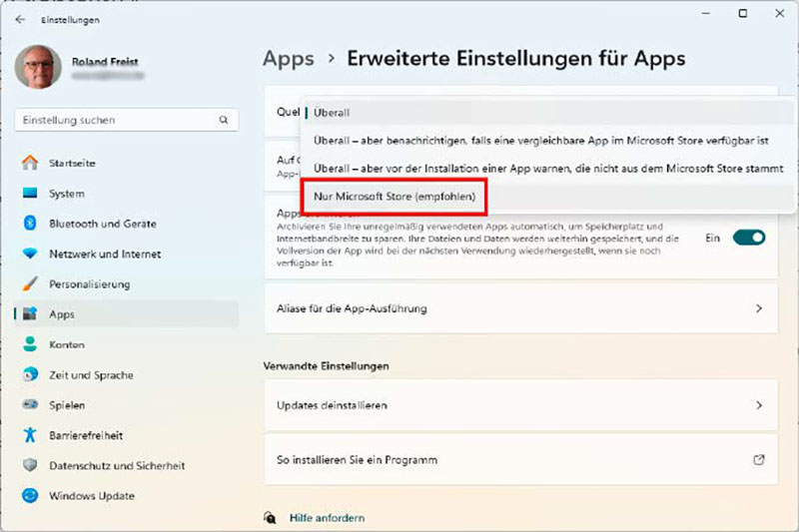Click the search magnifier icon in the search box
This screenshot has height=532, width=799.
pos(224,121)
